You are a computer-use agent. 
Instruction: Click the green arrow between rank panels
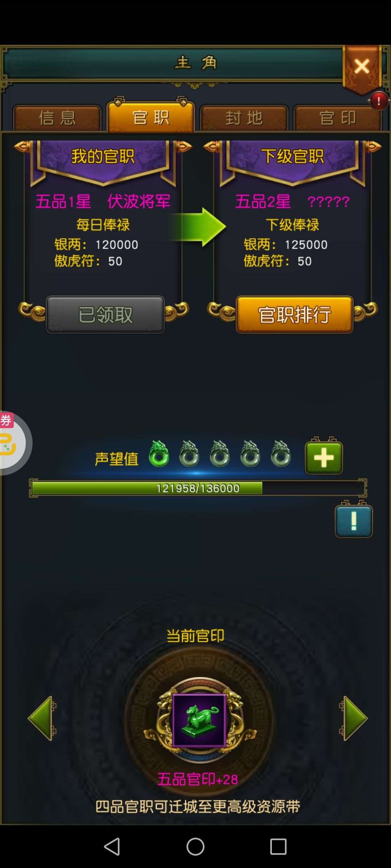pos(197,227)
